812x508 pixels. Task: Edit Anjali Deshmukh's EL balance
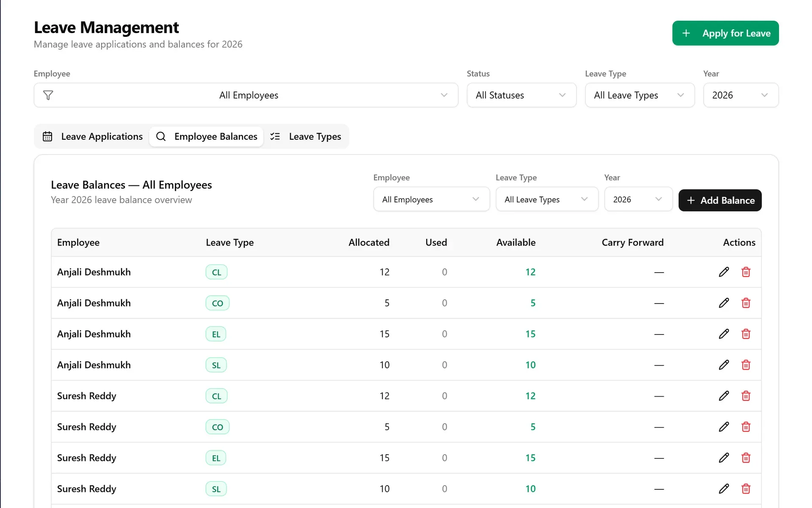tap(724, 334)
